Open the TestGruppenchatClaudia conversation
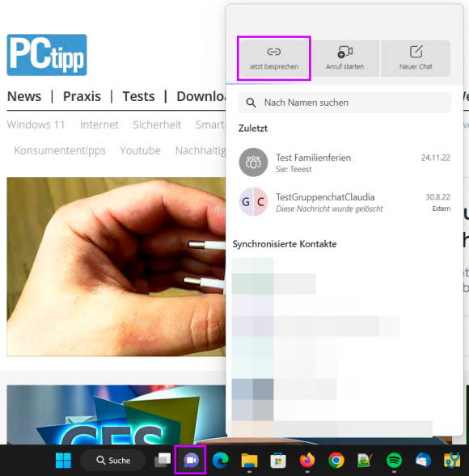 click(344, 202)
